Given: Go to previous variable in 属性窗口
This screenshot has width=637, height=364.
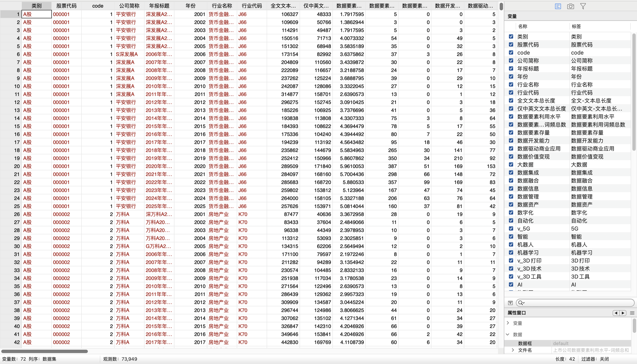Looking at the screenshot, I should click(x=616, y=313).
